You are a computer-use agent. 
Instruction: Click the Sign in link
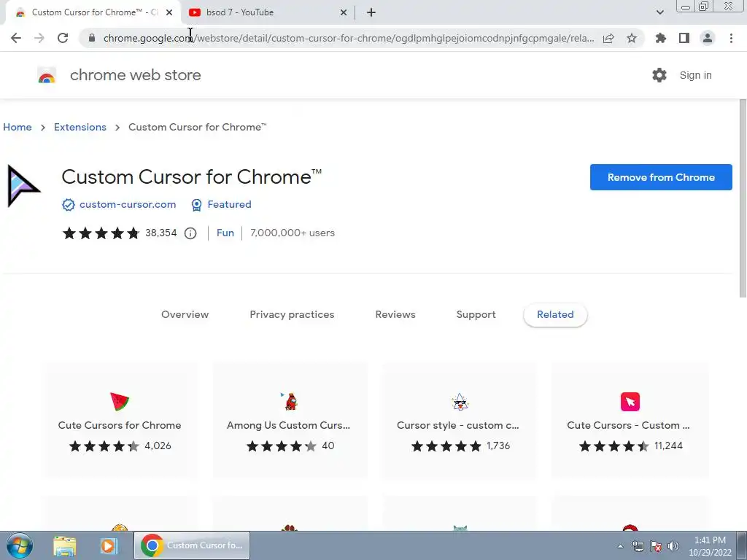pos(695,75)
